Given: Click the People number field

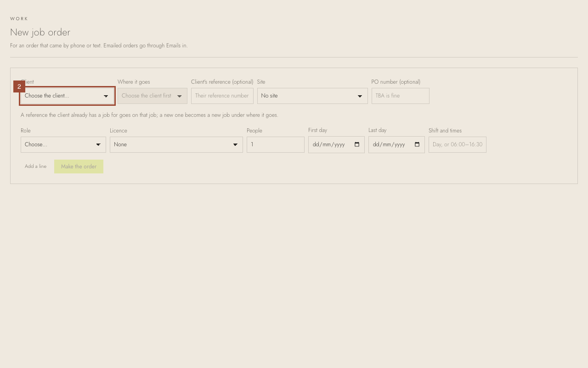Looking at the screenshot, I should coord(276,144).
